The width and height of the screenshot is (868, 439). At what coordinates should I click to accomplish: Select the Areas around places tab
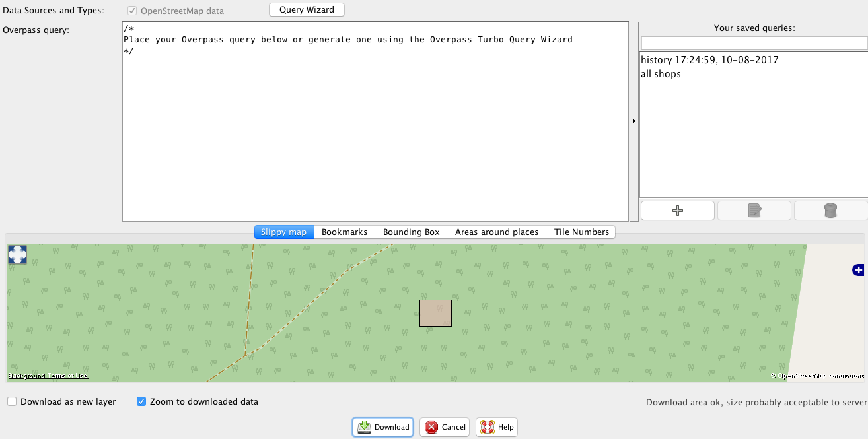pos(496,232)
